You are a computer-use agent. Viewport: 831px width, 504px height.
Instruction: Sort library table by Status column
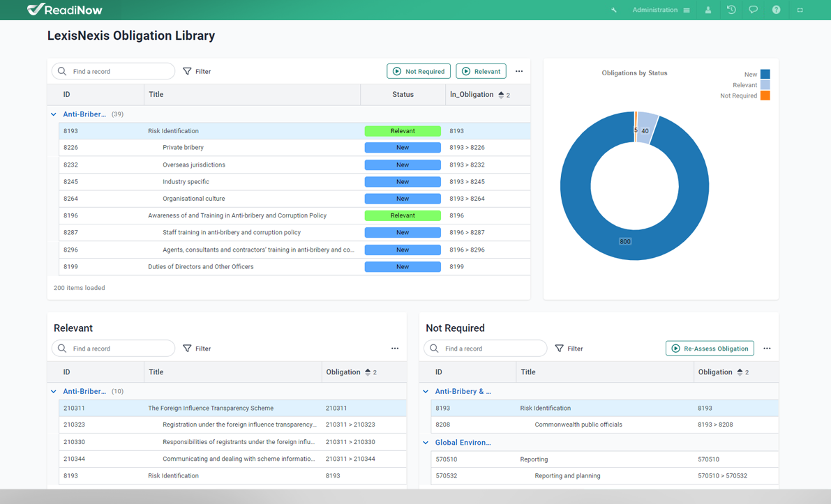pos(403,94)
